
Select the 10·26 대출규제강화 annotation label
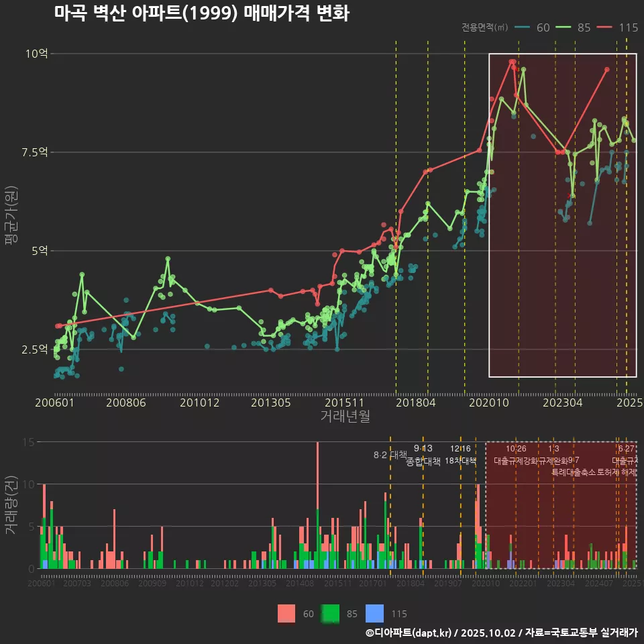[x=516, y=455]
